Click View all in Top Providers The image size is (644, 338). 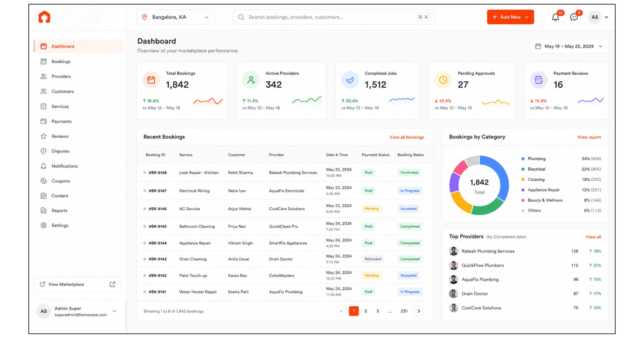tap(593, 237)
